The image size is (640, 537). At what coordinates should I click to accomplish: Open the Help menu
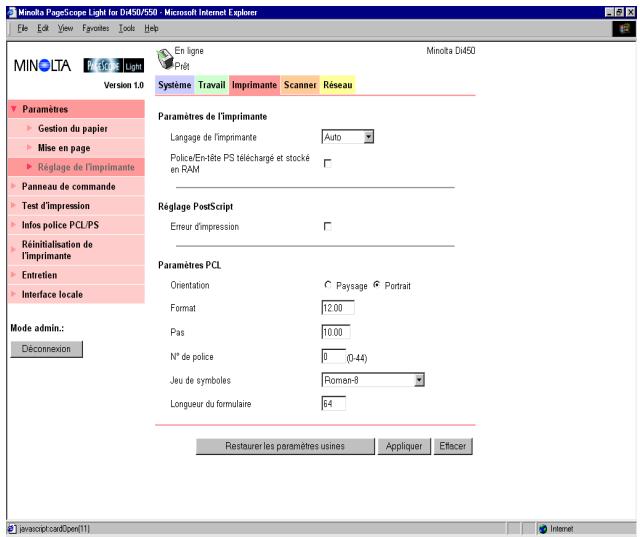[151, 28]
